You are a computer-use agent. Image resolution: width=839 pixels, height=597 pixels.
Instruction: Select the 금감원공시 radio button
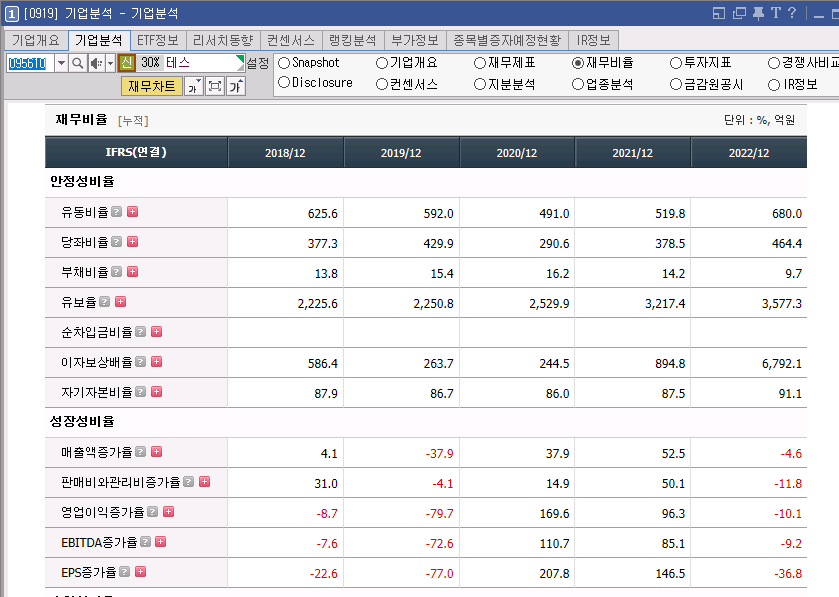[x=676, y=84]
